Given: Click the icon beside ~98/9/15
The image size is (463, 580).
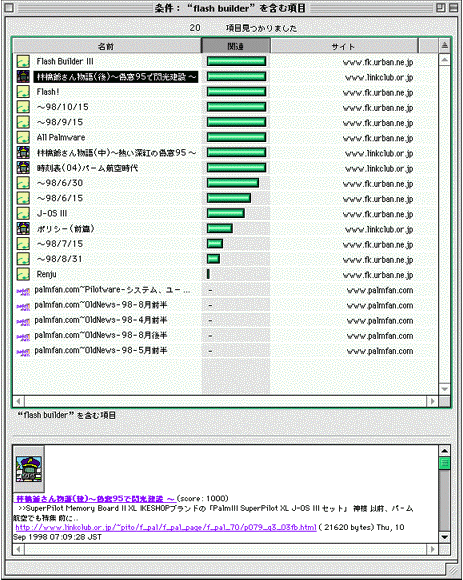Looking at the screenshot, I should (x=23, y=122).
